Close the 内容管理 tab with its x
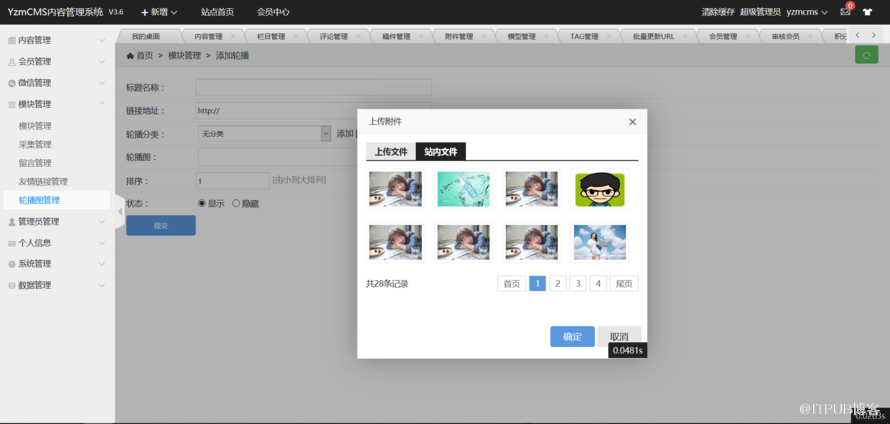This screenshot has height=424, width=890. tap(233, 36)
